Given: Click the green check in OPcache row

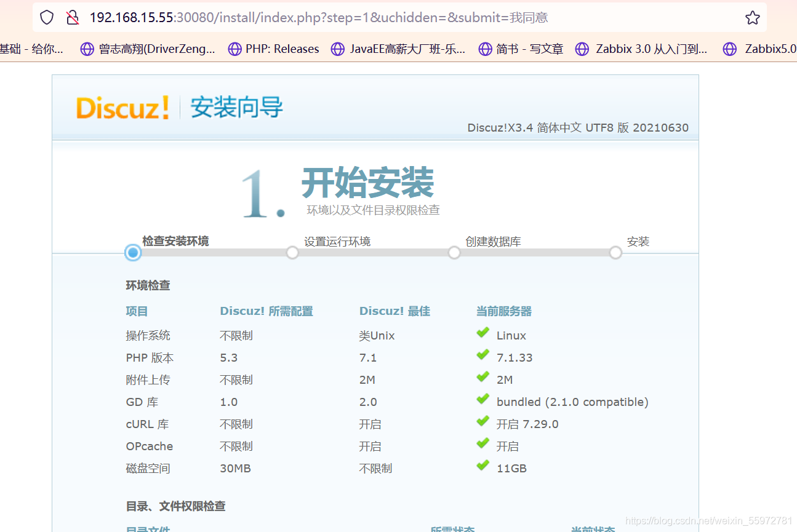Looking at the screenshot, I should 483,443.
